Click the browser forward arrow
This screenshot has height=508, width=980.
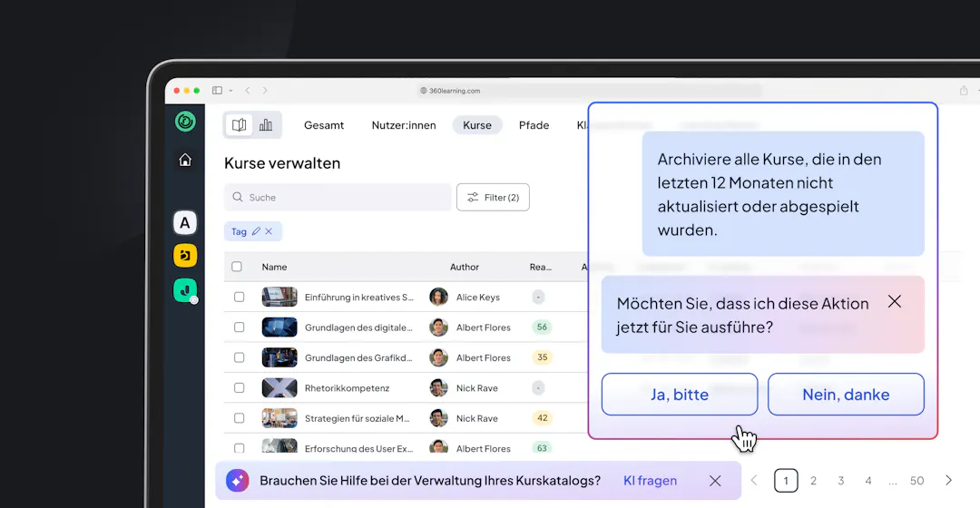coord(265,91)
